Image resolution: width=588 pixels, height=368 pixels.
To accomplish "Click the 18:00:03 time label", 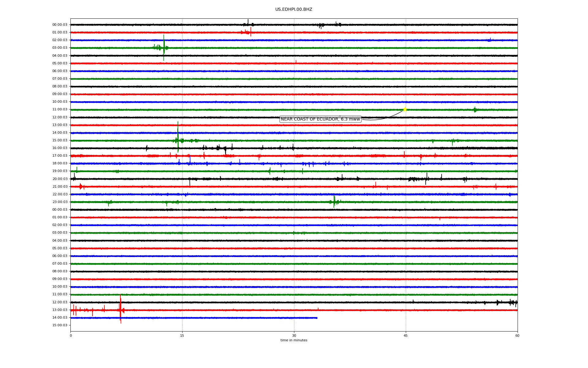I will 60,163.
